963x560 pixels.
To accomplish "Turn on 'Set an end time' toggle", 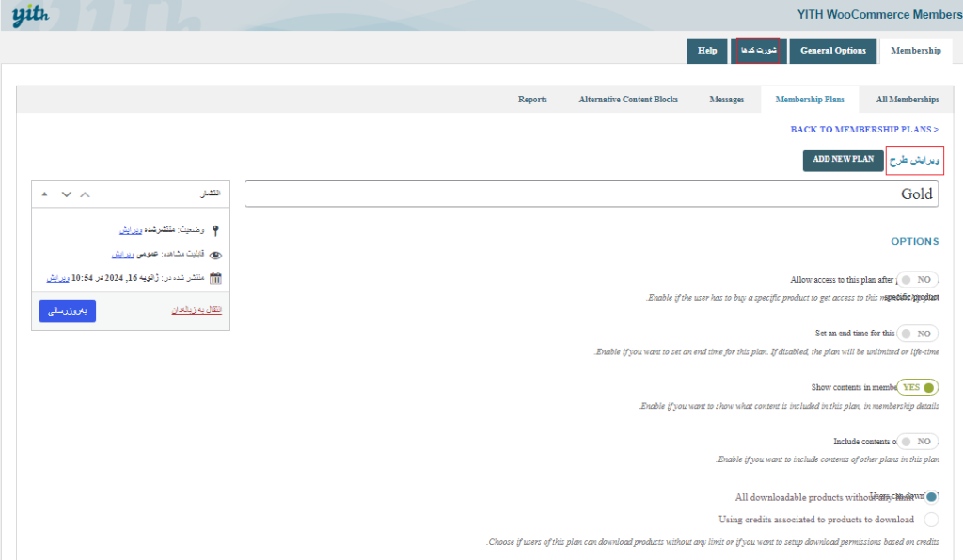I will [x=917, y=334].
